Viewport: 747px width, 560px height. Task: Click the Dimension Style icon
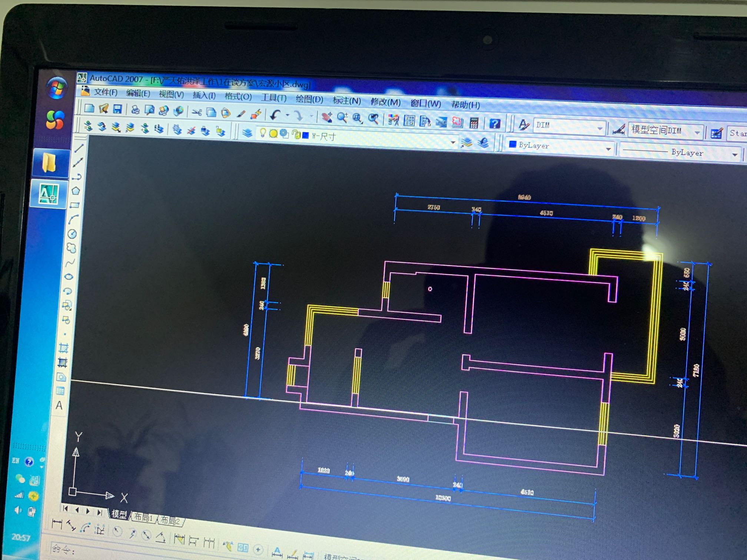click(618, 129)
